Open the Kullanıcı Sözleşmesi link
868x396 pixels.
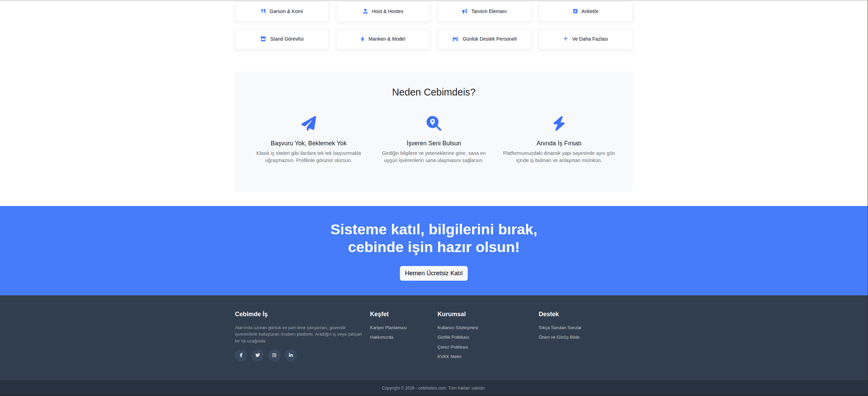click(x=458, y=328)
